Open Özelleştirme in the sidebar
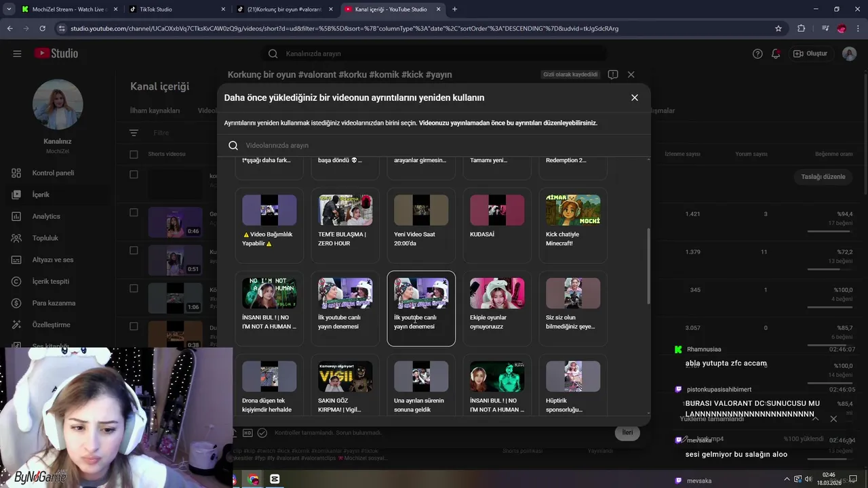The height and width of the screenshot is (488, 868). (57, 325)
